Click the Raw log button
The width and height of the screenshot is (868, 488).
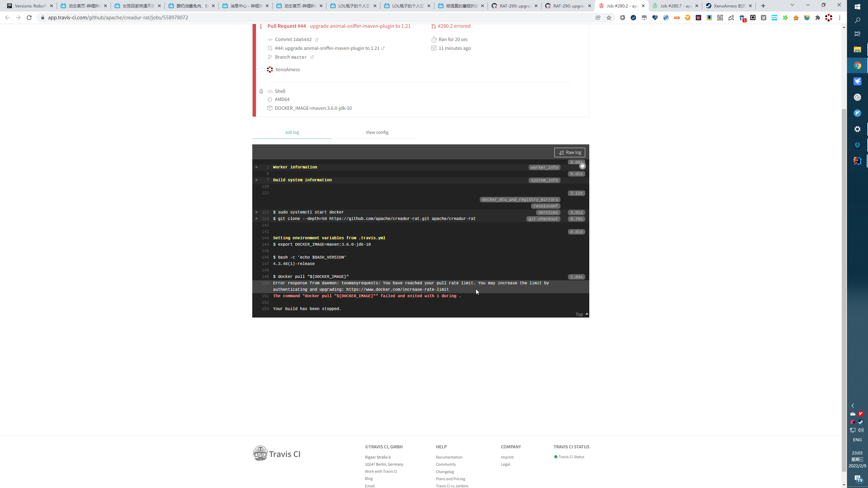click(x=570, y=152)
